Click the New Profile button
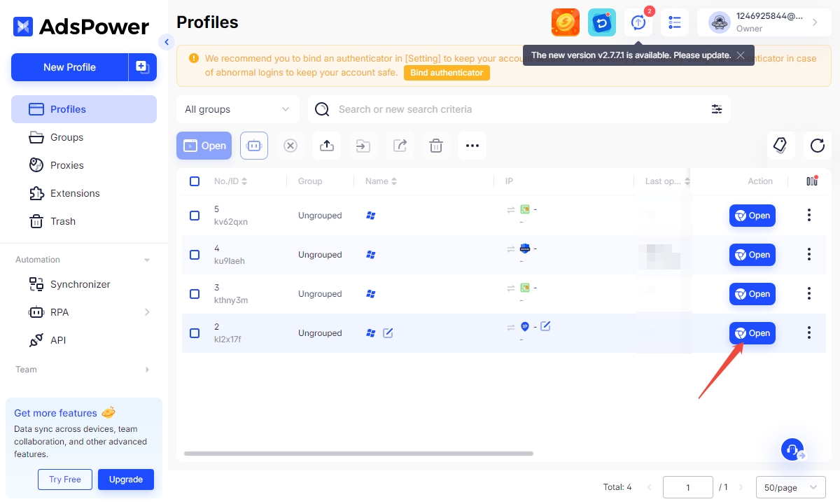 point(69,67)
